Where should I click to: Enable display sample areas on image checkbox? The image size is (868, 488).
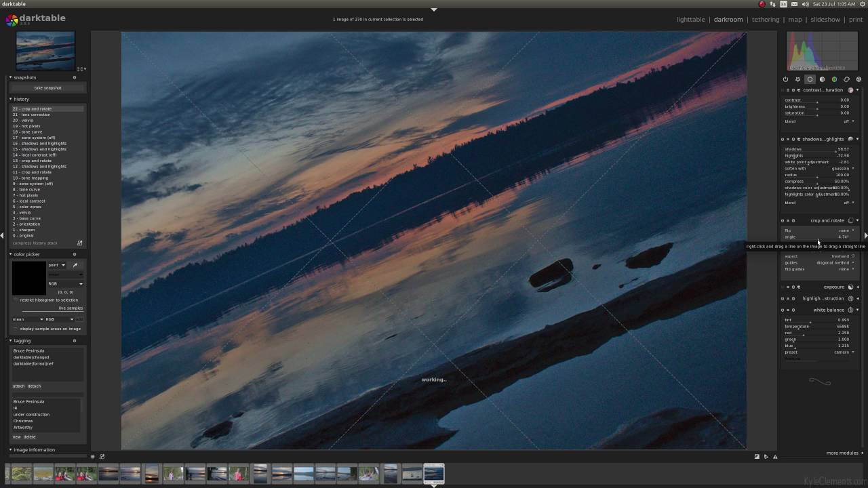click(x=16, y=329)
